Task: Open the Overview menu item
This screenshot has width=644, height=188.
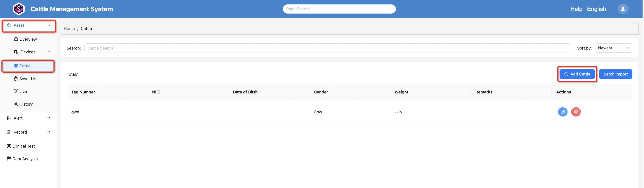Action: coord(28,39)
